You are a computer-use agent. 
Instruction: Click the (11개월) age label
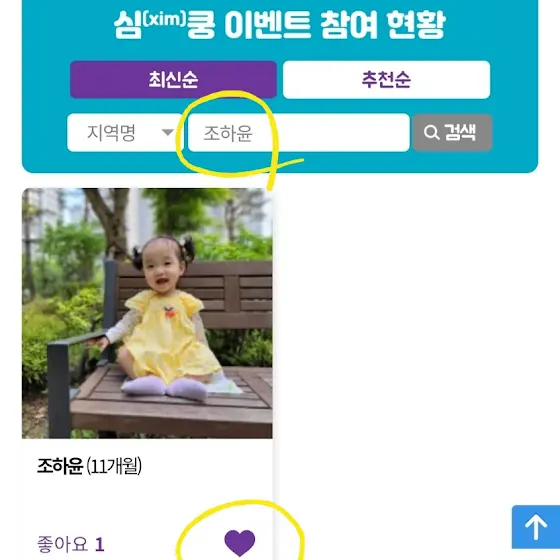(x=114, y=466)
